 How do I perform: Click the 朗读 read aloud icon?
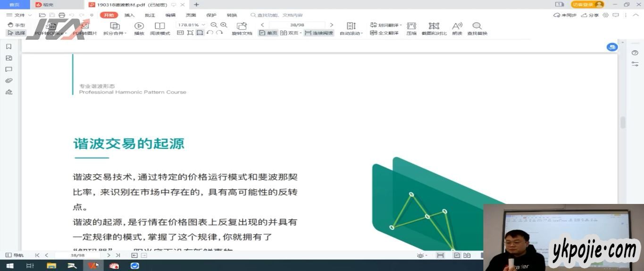457,28
